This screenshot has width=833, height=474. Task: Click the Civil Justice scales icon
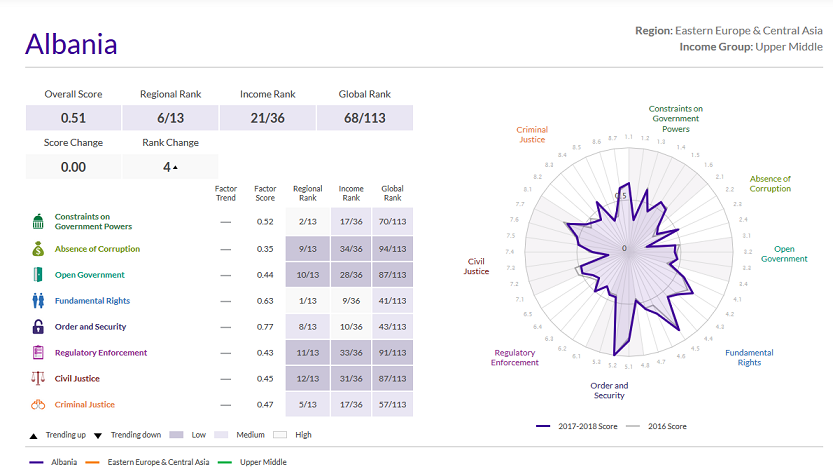38,379
